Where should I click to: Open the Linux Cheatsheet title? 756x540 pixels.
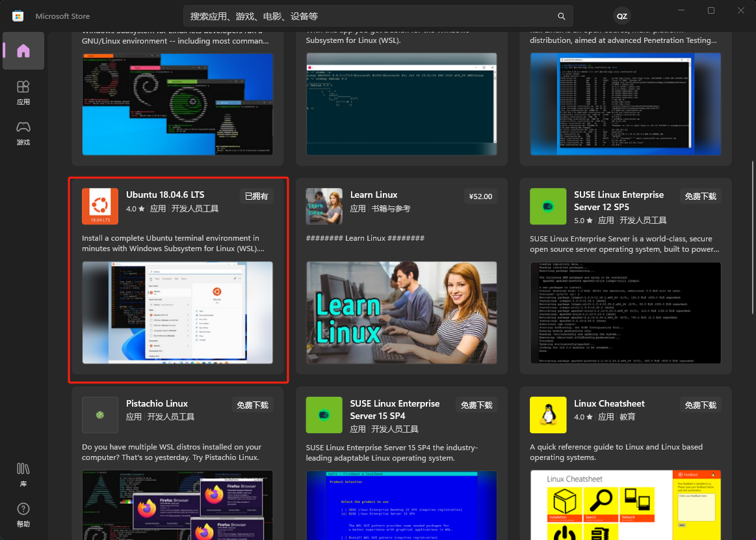coord(610,403)
